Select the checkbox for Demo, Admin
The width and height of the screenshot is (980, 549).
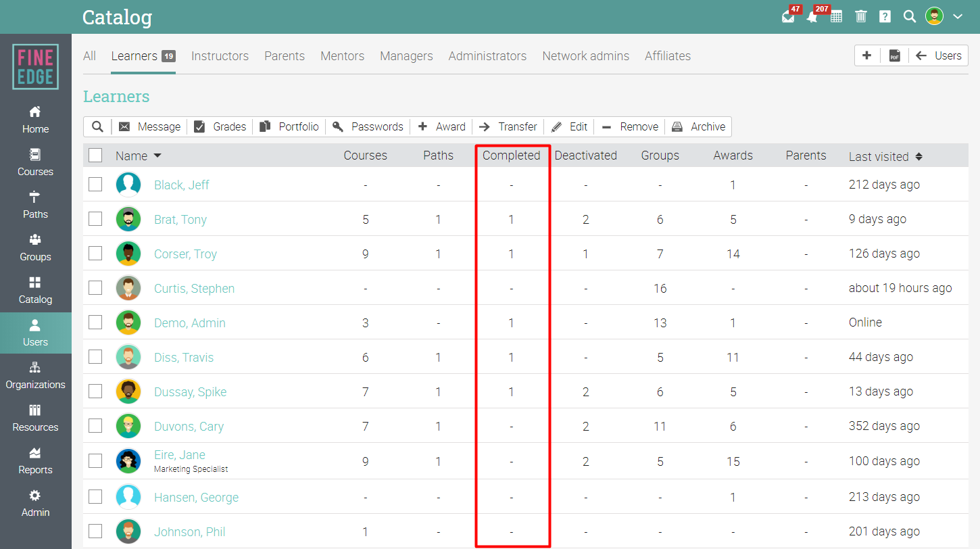click(x=95, y=323)
